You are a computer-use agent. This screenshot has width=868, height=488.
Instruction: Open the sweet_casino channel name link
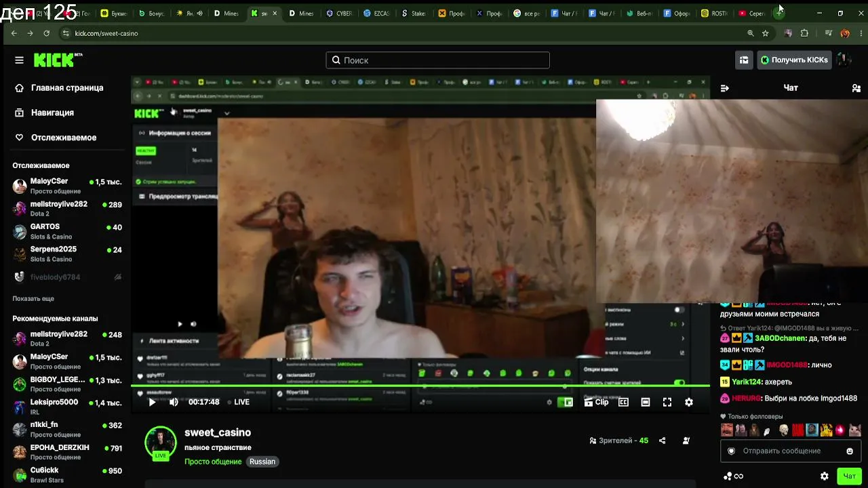point(218,432)
